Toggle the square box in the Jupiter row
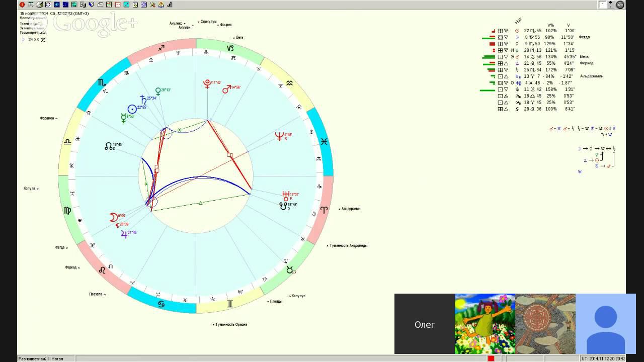The width and height of the screenshot is (644, 362). click(500, 63)
